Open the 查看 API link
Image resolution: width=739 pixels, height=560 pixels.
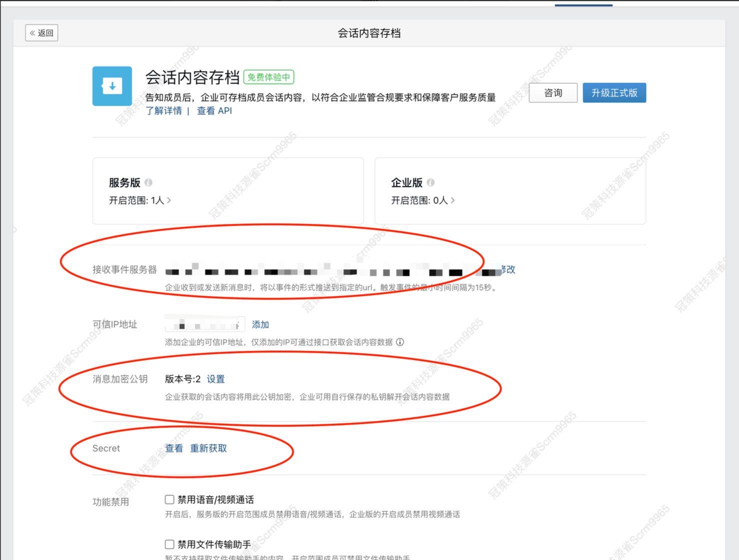(214, 111)
